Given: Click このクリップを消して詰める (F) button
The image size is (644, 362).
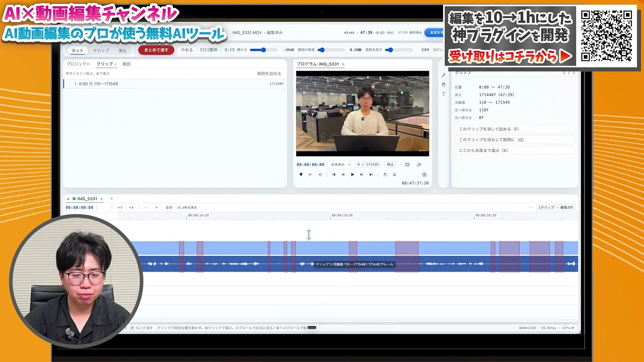Looking at the screenshot, I should [515, 129].
